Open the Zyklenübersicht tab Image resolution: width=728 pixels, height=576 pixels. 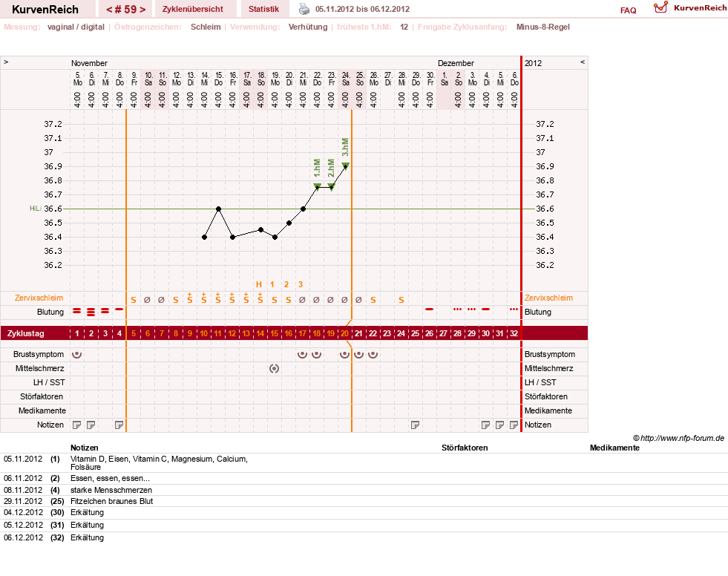coord(193,9)
